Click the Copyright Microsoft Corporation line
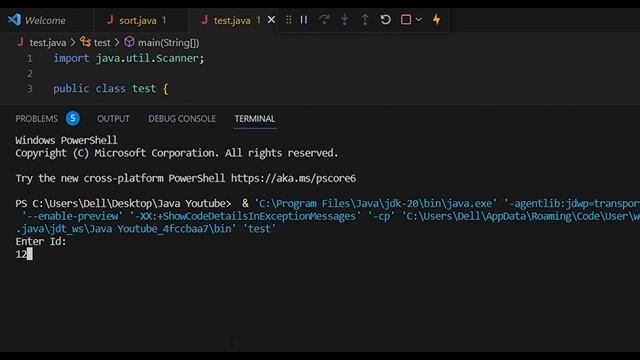This screenshot has width=640, height=360. point(177,153)
